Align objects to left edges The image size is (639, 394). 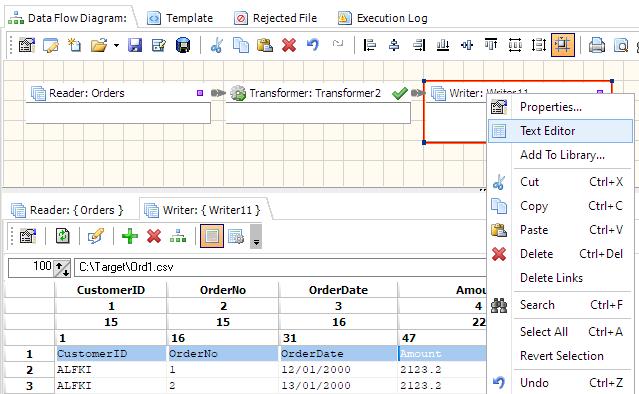370,45
